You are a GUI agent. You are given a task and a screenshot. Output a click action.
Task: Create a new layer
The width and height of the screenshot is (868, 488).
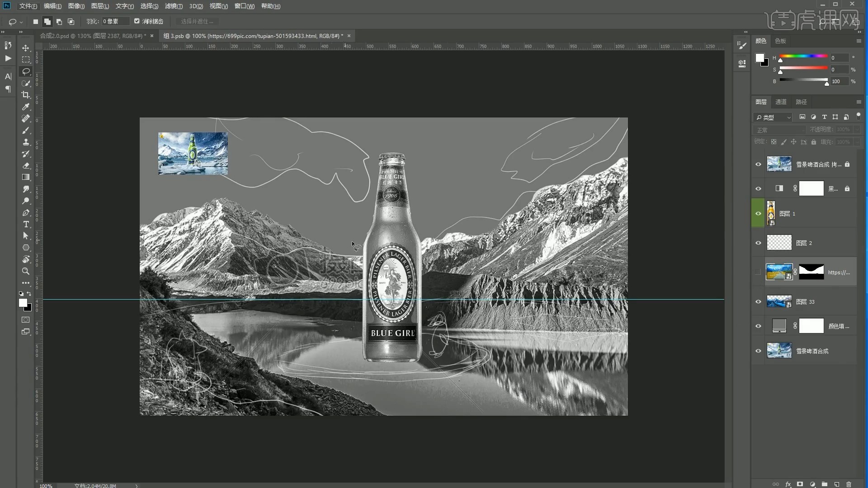837,484
